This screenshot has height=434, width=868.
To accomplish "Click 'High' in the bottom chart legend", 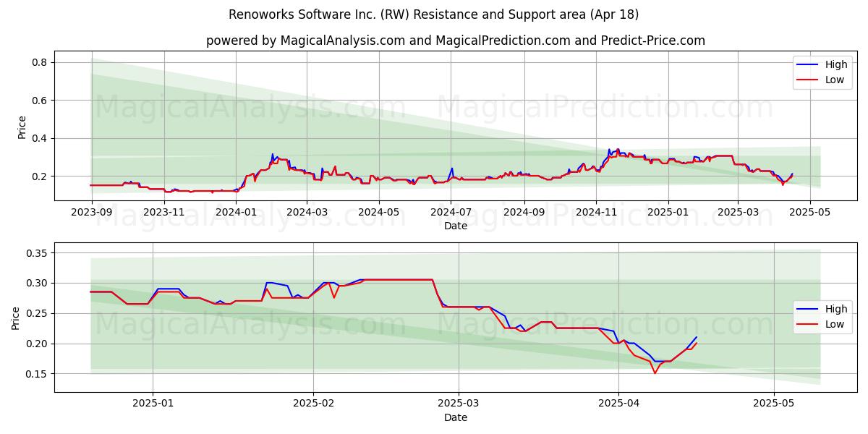I will click(836, 309).
